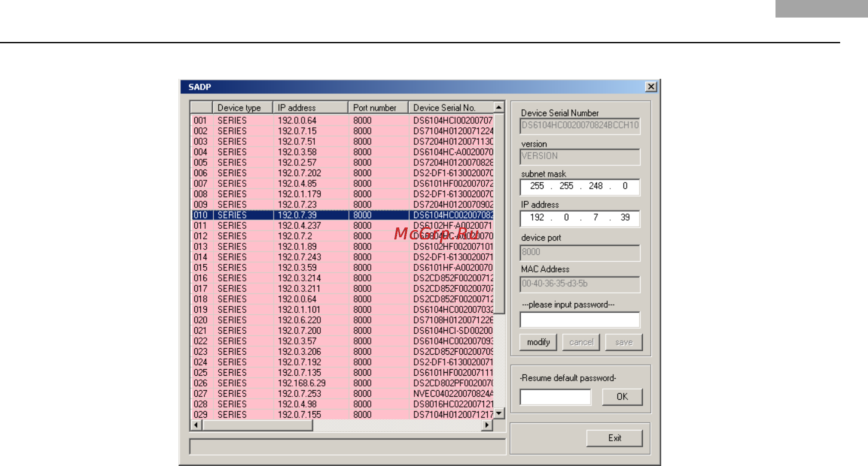Select row 013 with IP 192.0.1.89
The width and height of the screenshot is (868, 466).
coord(342,246)
